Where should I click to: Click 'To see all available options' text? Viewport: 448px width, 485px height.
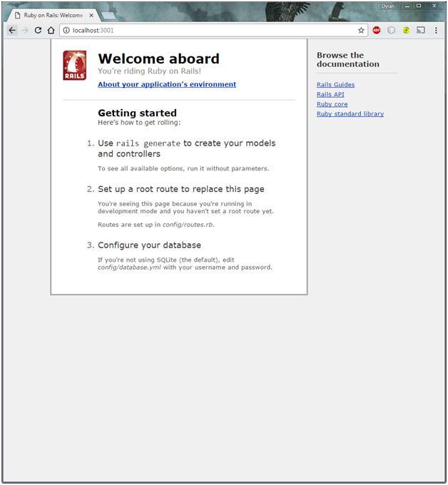[x=183, y=168]
